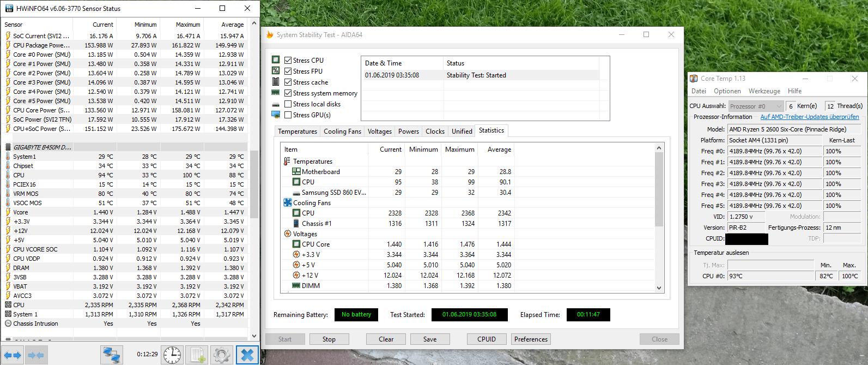Viewport: 868px width, 365px height.
Task: Click AIDA64 Average column header
Action: pyautogui.click(x=496, y=149)
